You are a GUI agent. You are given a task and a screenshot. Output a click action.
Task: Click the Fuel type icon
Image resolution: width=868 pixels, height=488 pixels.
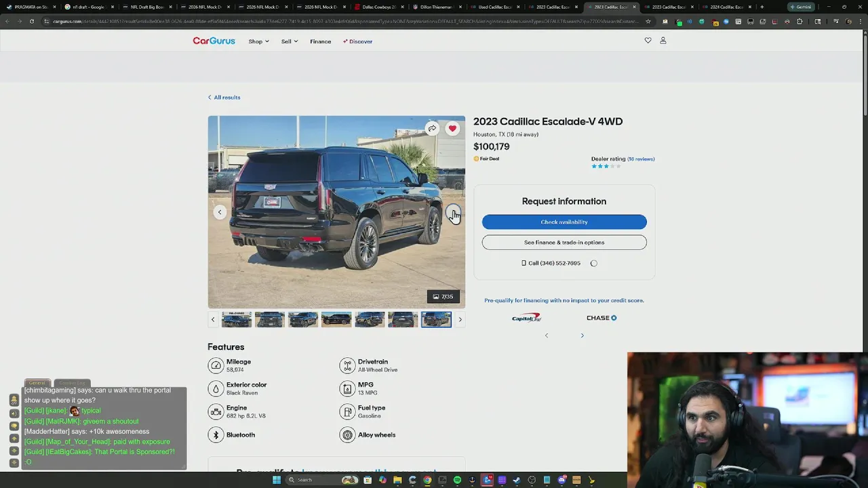pos(347,411)
